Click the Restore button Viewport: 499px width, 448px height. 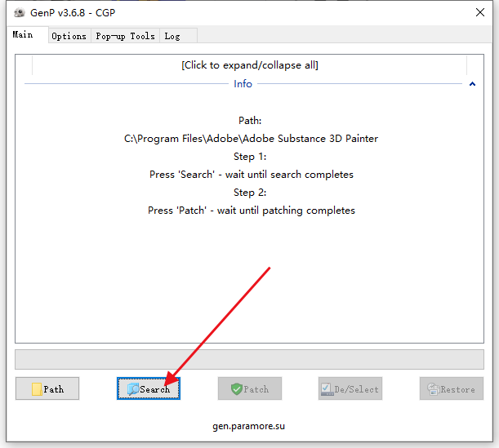pos(452,388)
